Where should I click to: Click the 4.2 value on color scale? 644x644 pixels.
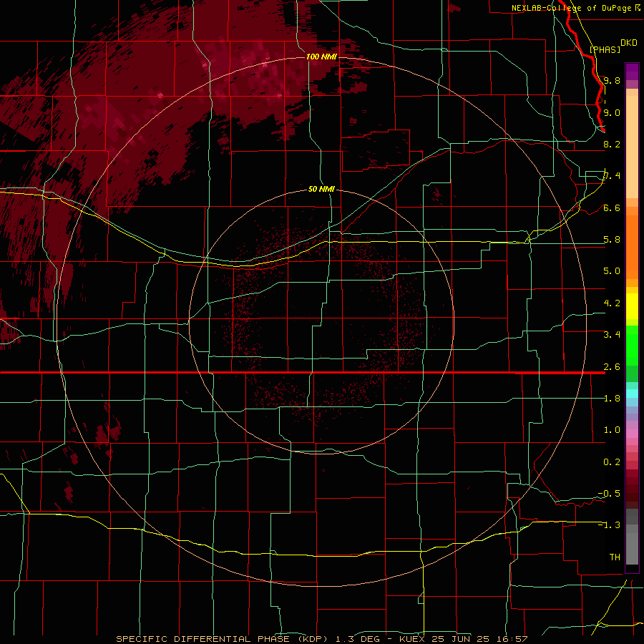pos(612,303)
